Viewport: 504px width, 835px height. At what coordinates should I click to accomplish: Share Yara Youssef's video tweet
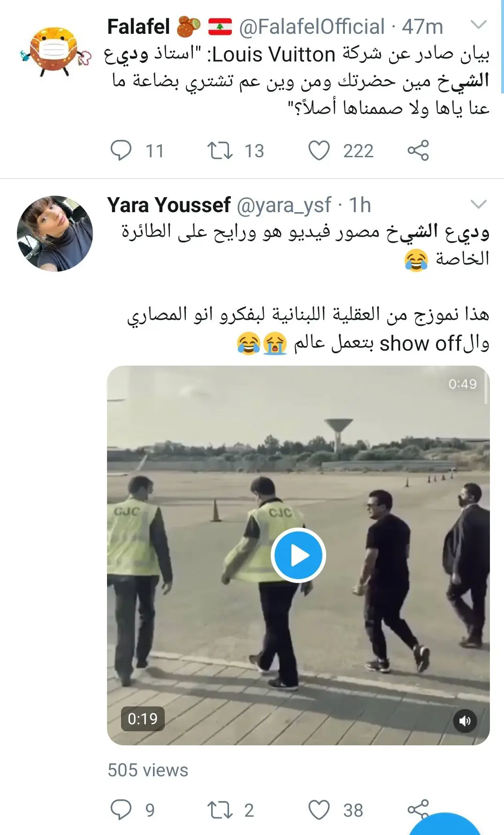tap(418, 808)
